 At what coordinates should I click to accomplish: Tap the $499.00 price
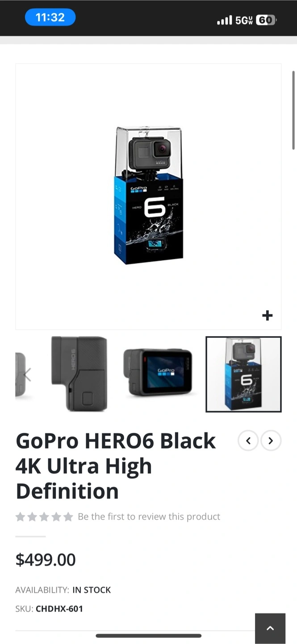coord(46,559)
